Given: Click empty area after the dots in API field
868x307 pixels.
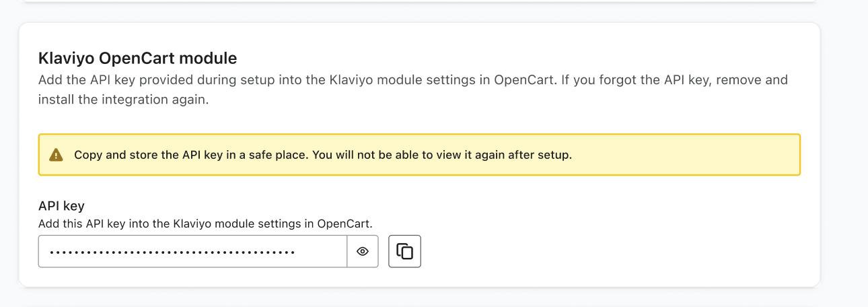Looking at the screenshot, I should coord(321,251).
